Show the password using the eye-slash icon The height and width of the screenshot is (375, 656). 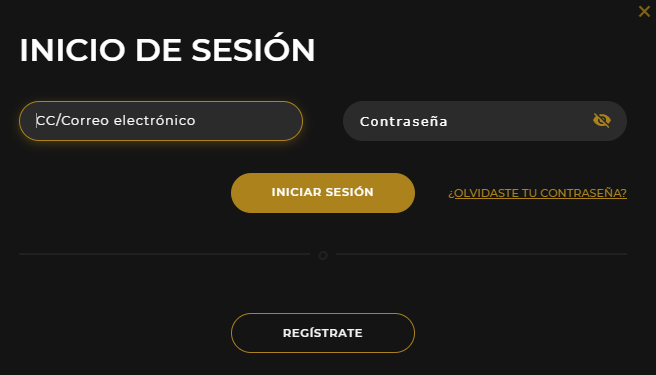pos(602,121)
